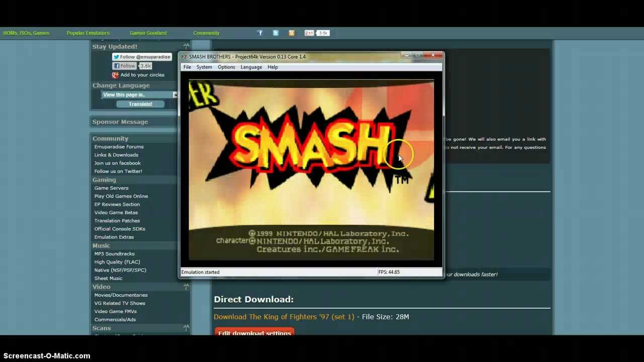The height and width of the screenshot is (362, 644).
Task: Open Play Old Games Online link
Action: click(121, 196)
